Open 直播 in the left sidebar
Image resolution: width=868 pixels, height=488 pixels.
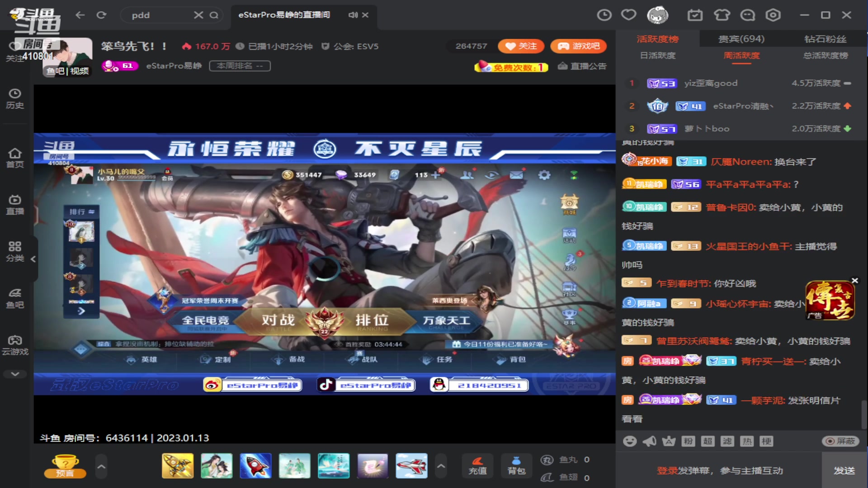coord(15,205)
